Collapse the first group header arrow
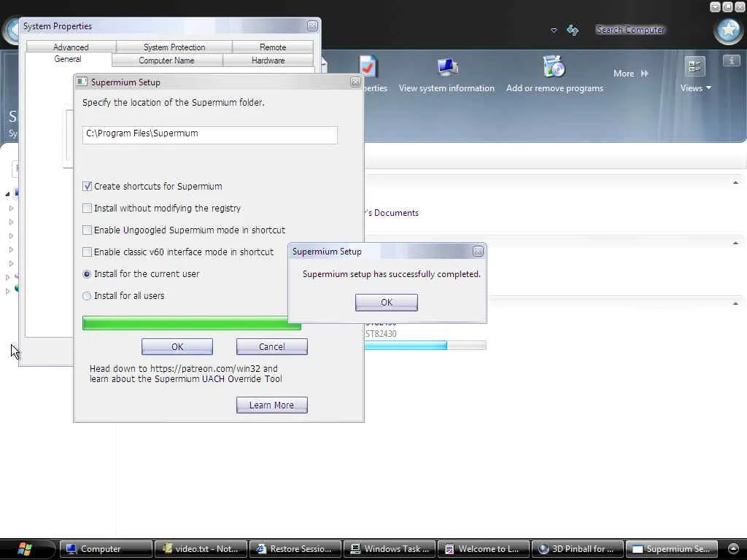This screenshot has height=560, width=747. pos(735,182)
